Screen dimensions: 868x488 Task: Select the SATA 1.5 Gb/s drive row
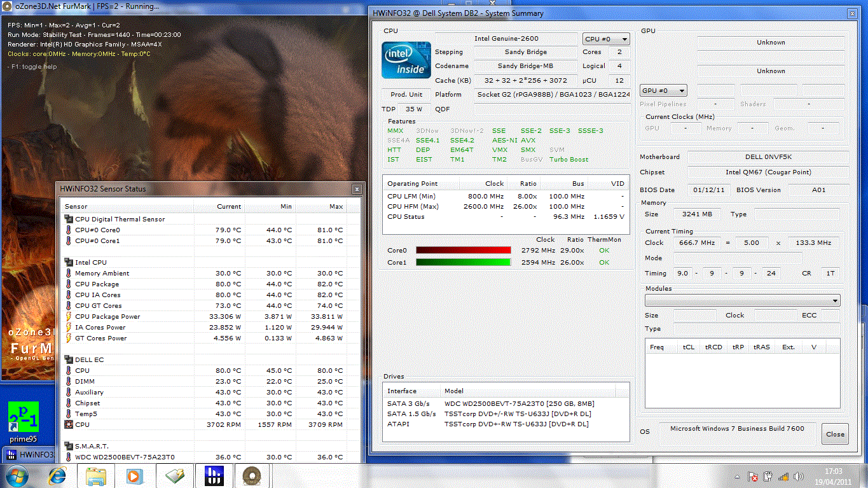tap(506, 414)
